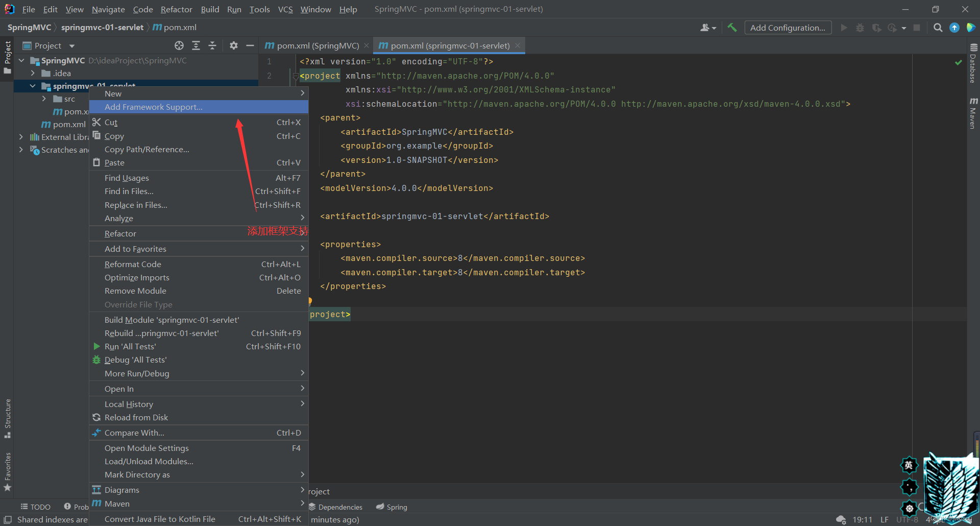Close the pom.xml (SpringMVC) tab

[366, 45]
